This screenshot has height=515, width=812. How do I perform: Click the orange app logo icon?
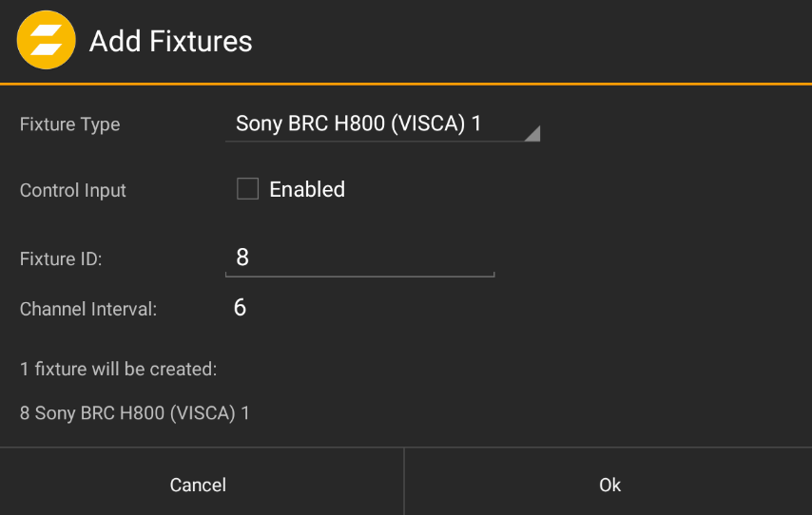(x=46, y=42)
